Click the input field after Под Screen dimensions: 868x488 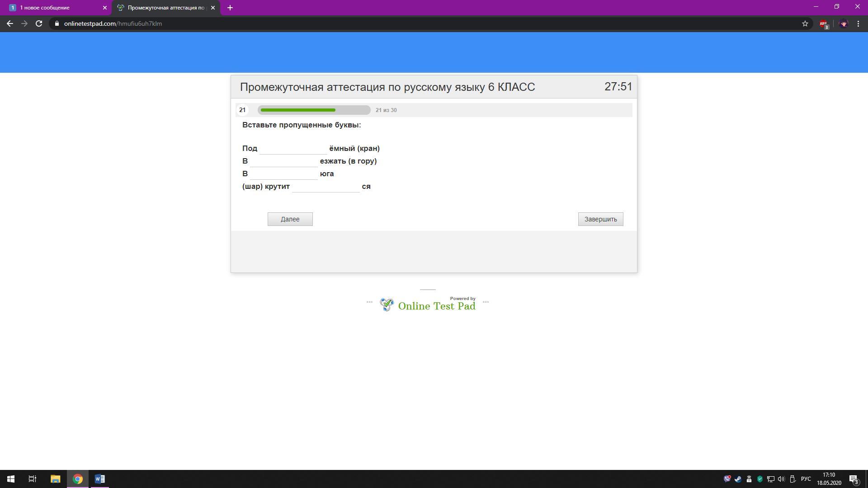coord(293,148)
